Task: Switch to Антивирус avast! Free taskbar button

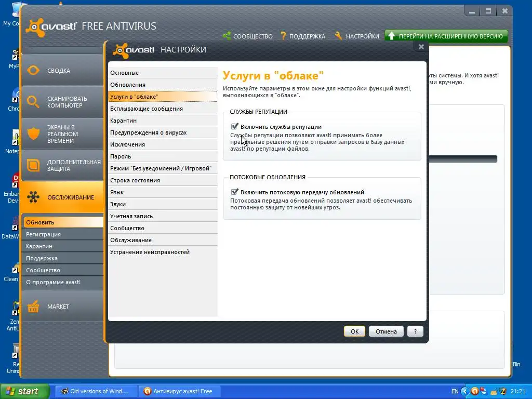Action: (x=180, y=391)
